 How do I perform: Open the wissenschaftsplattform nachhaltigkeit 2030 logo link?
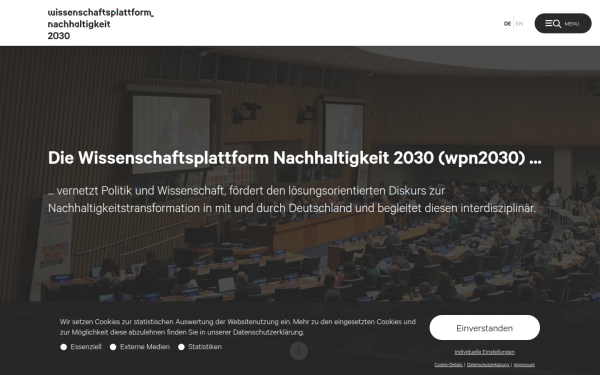(101, 24)
